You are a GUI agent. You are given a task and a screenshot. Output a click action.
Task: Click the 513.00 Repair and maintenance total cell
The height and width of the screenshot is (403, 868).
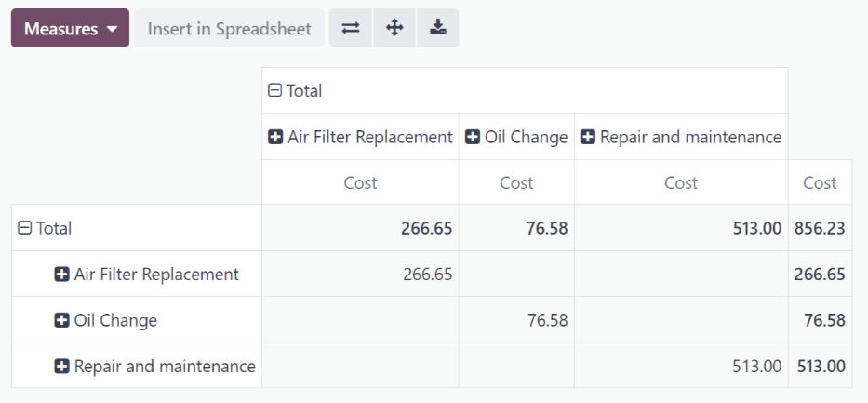[820, 367]
